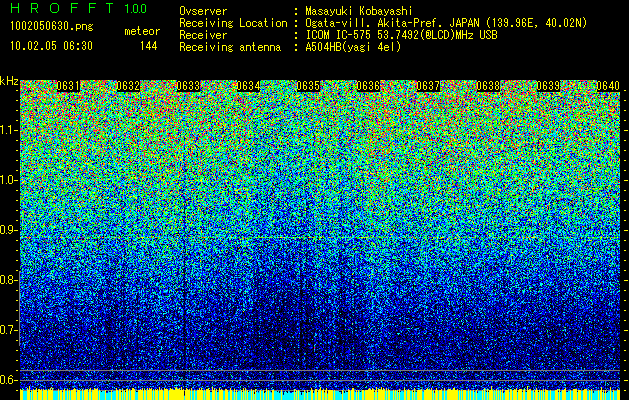The image size is (629, 400).
Task: Click the 0634 time marker
Action: [248, 86]
